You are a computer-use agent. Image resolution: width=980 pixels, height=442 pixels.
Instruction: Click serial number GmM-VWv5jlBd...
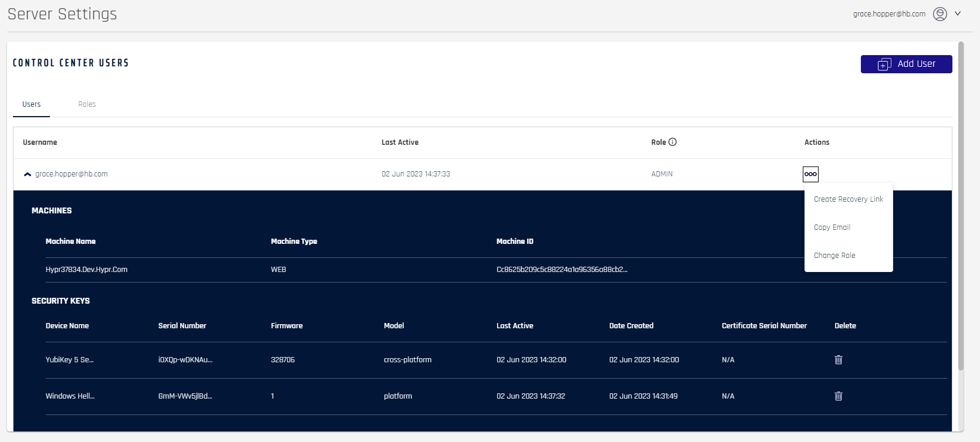pos(185,396)
